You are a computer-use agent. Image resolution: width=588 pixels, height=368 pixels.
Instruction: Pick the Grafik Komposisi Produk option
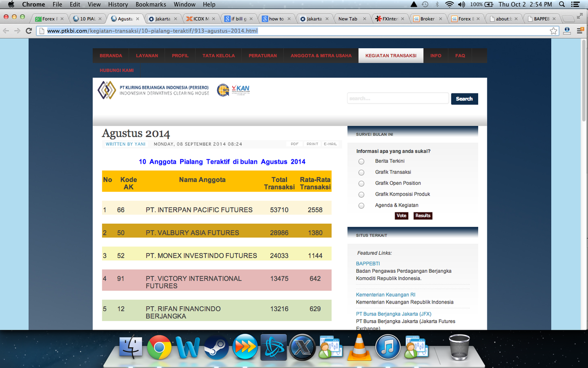tap(362, 195)
